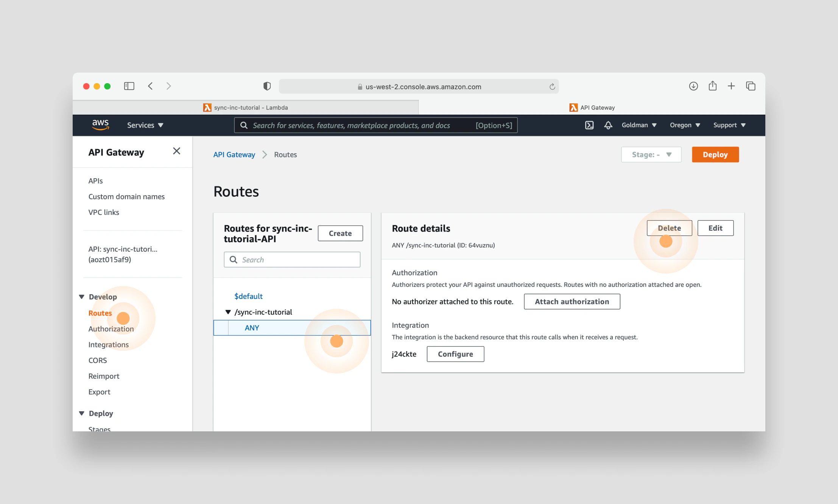Image resolution: width=838 pixels, height=504 pixels.
Task: Go back with the browser back arrow
Action: (x=150, y=86)
